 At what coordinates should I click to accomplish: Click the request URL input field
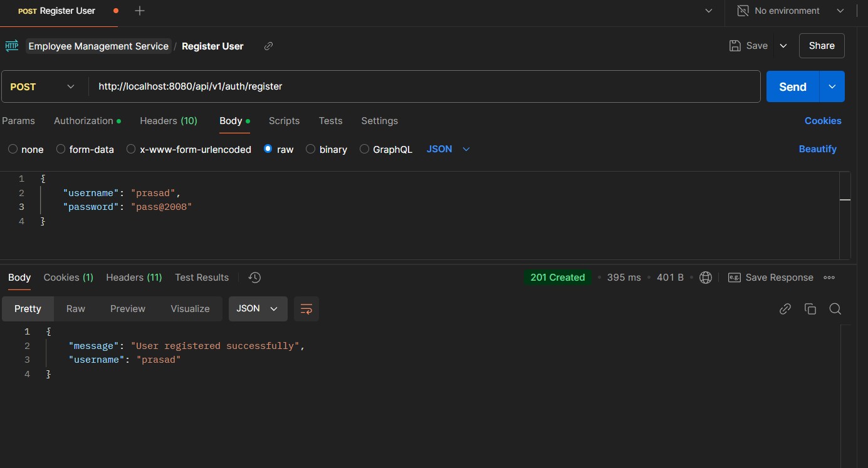[x=425, y=86]
